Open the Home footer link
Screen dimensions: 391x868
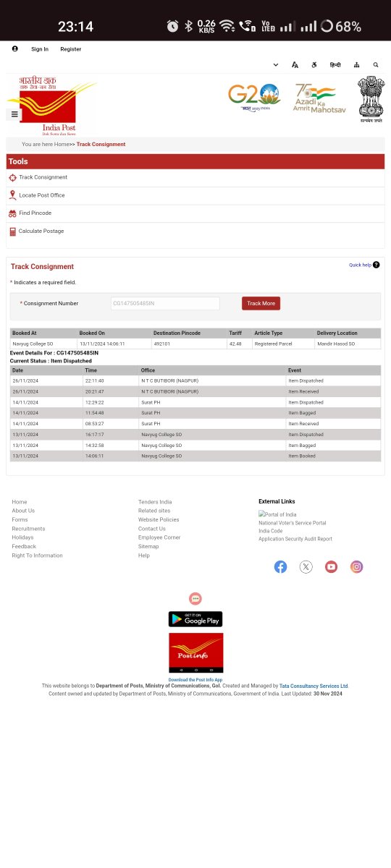pyautogui.click(x=20, y=502)
